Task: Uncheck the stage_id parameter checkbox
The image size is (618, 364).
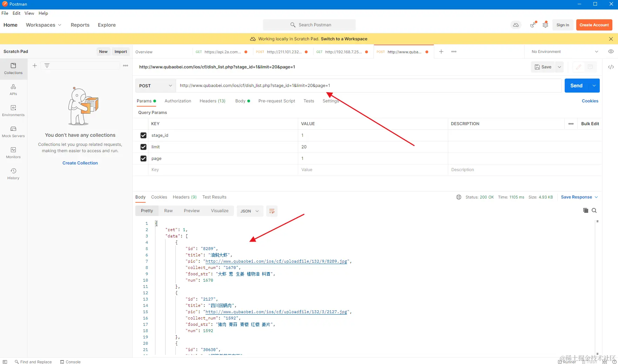Action: (x=143, y=135)
